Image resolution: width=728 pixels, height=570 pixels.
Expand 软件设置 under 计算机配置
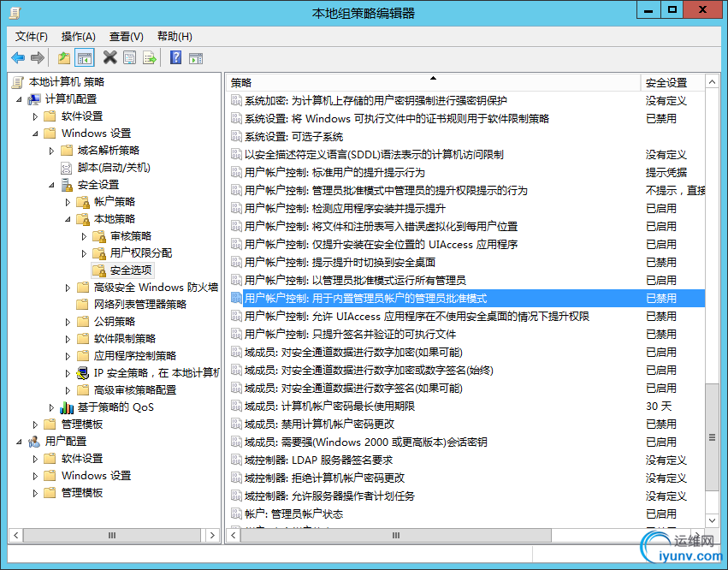35,116
